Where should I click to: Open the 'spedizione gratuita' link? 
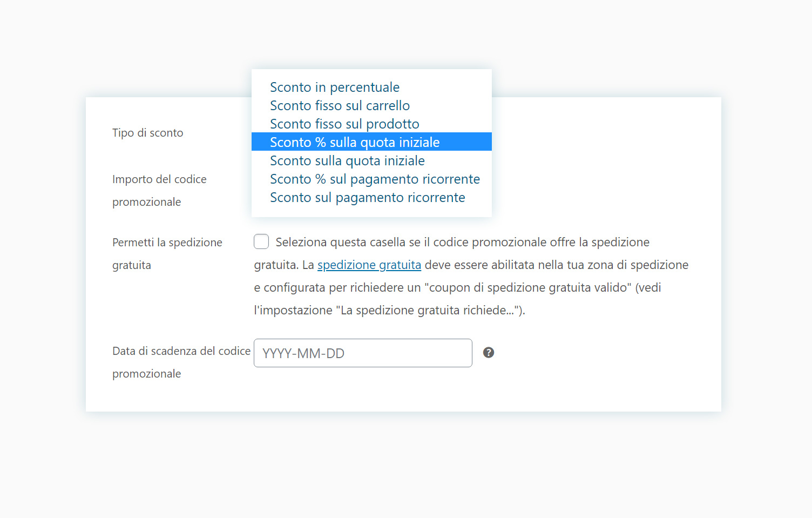point(369,265)
